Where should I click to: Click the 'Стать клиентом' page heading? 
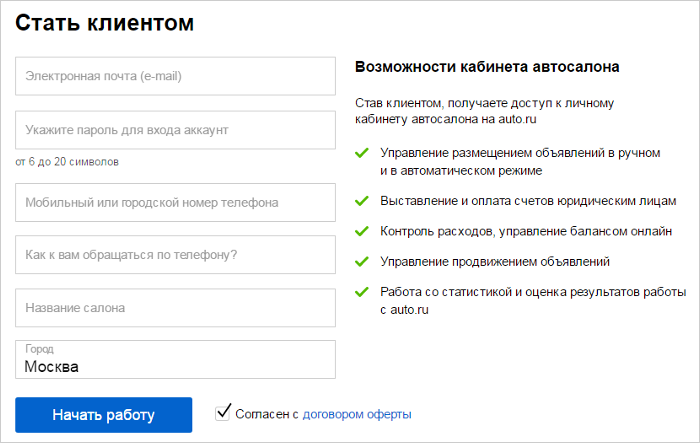pos(105,23)
